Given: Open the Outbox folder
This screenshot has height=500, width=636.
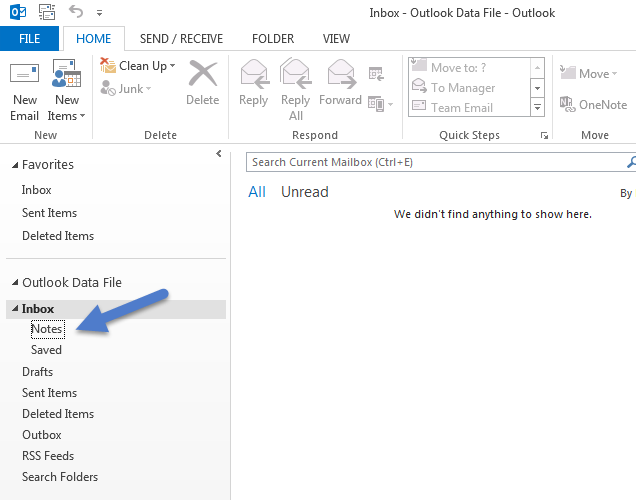Looking at the screenshot, I should (x=42, y=435).
